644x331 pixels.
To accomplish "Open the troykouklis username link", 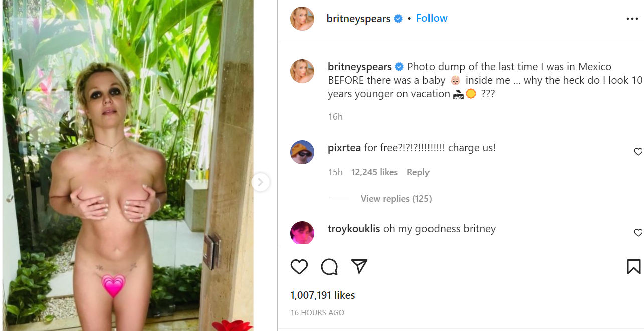I will pos(354,229).
